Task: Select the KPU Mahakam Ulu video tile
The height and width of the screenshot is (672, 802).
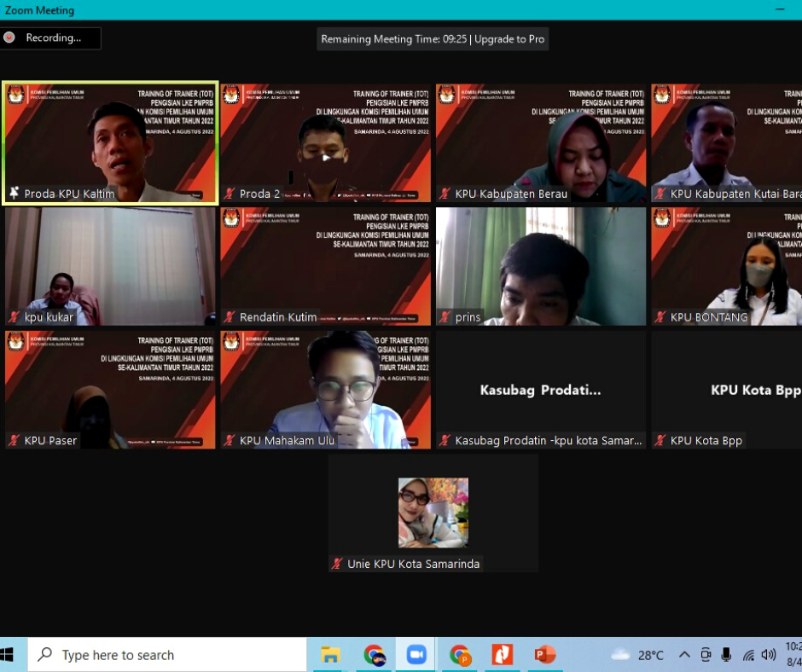Action: coord(325,388)
